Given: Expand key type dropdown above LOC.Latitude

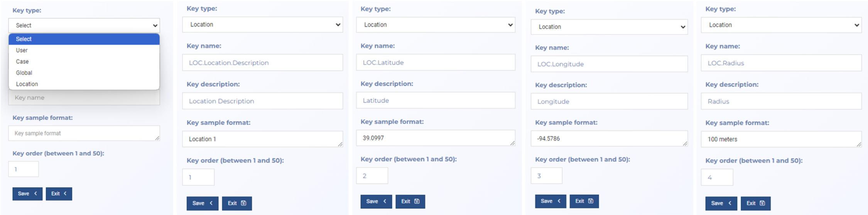Looking at the screenshot, I should pyautogui.click(x=436, y=25).
